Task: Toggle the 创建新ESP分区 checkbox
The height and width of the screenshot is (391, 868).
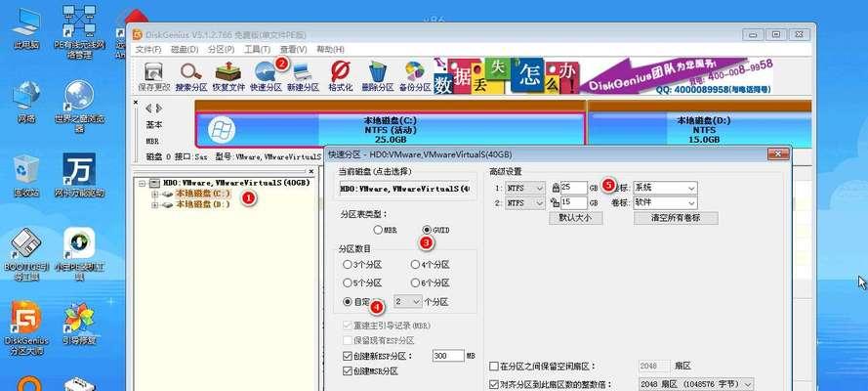Action: click(x=347, y=356)
